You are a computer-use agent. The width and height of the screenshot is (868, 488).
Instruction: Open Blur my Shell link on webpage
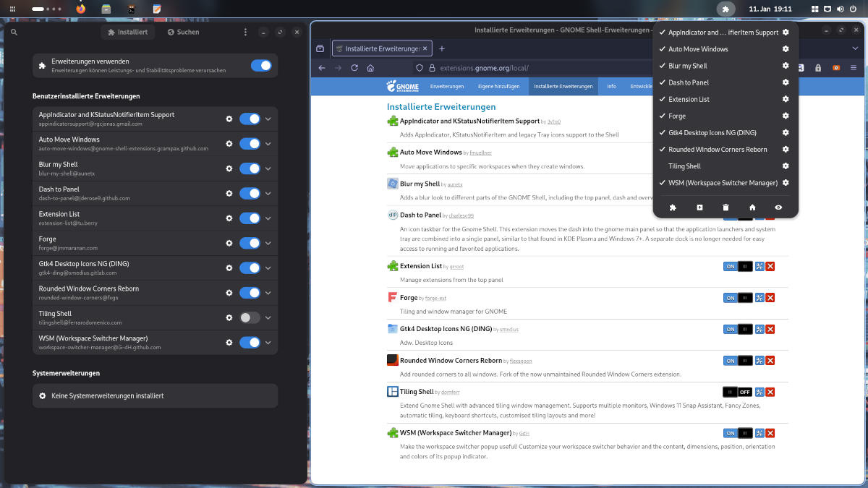click(420, 184)
